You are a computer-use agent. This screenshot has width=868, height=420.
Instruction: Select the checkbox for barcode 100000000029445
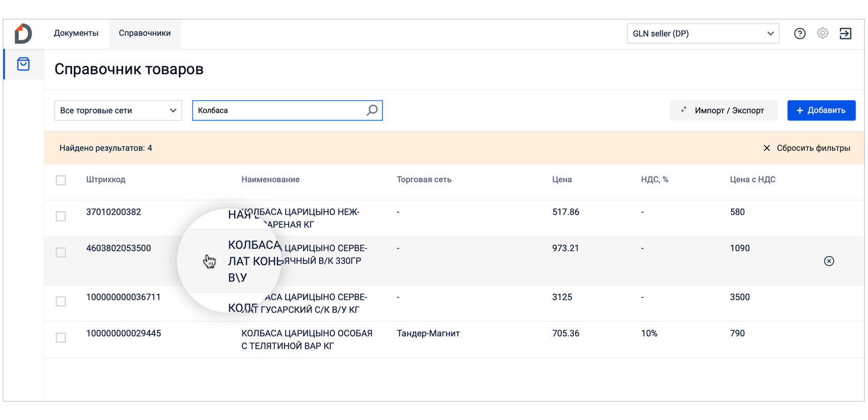point(61,338)
